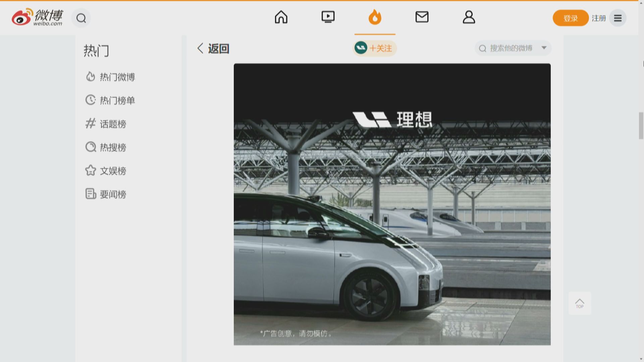The image size is (644, 362).
Task: Click the profile person icon
Action: coord(469,17)
